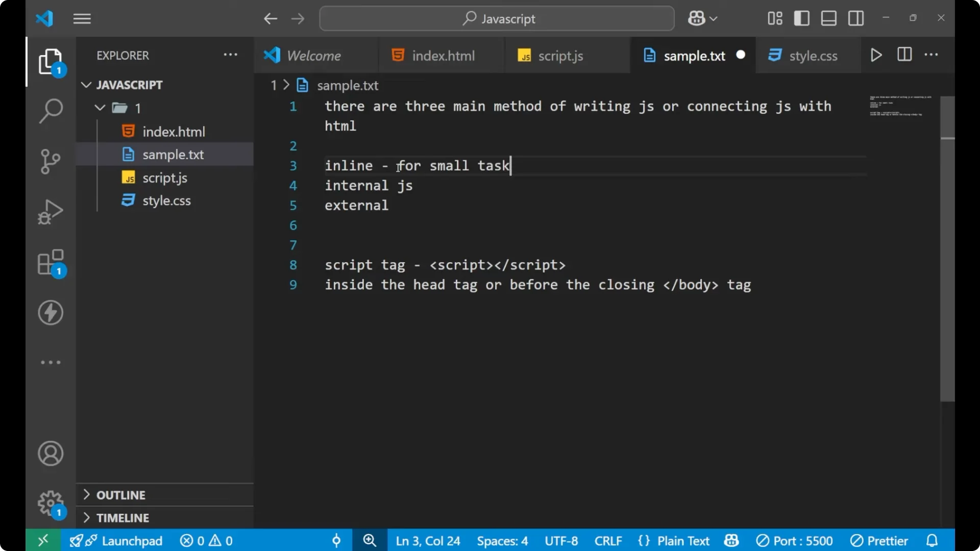Screen dimensions: 980x551
Task: Click the Thunder Client lightning icon
Action: pos(50,313)
